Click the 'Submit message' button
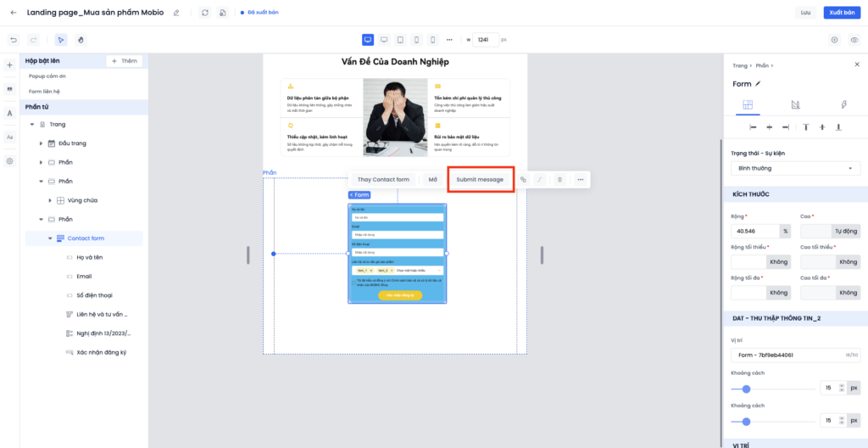868x448 pixels. point(480,180)
